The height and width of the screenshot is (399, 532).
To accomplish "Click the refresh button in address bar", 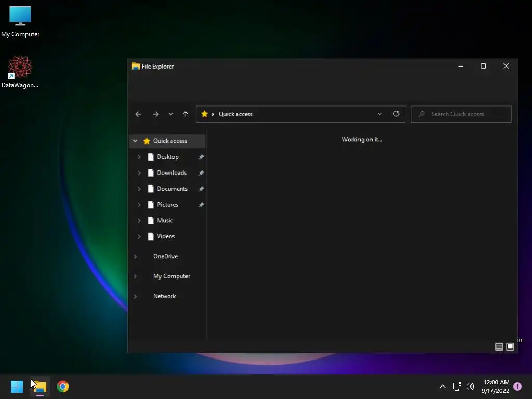I will point(396,114).
